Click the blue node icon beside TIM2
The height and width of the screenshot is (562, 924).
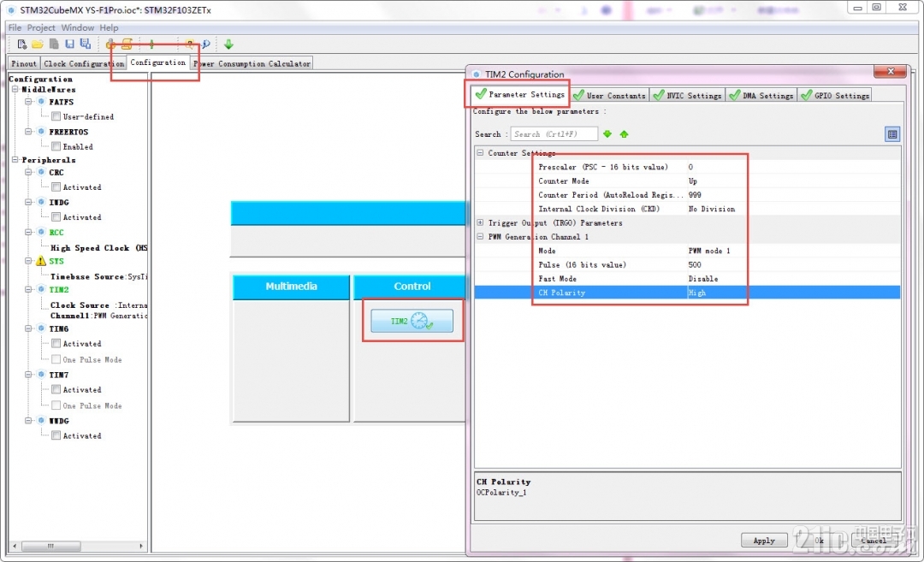tap(41, 289)
